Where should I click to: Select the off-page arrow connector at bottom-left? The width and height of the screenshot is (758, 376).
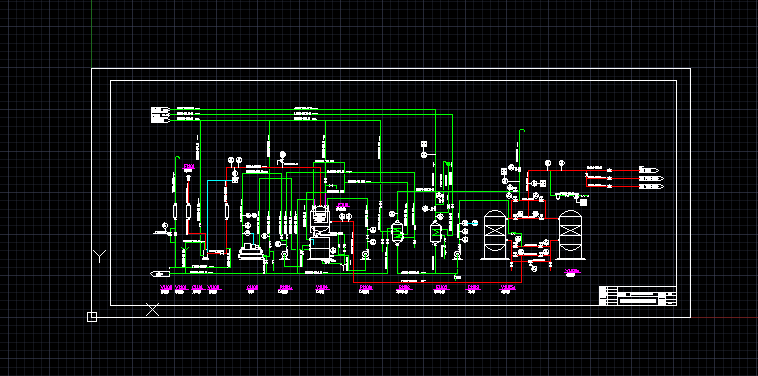(160, 274)
